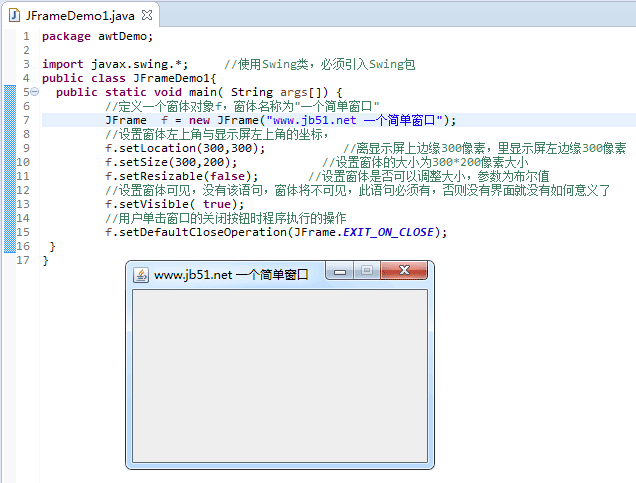Click the Java file icon on the editor tab

(x=15, y=15)
